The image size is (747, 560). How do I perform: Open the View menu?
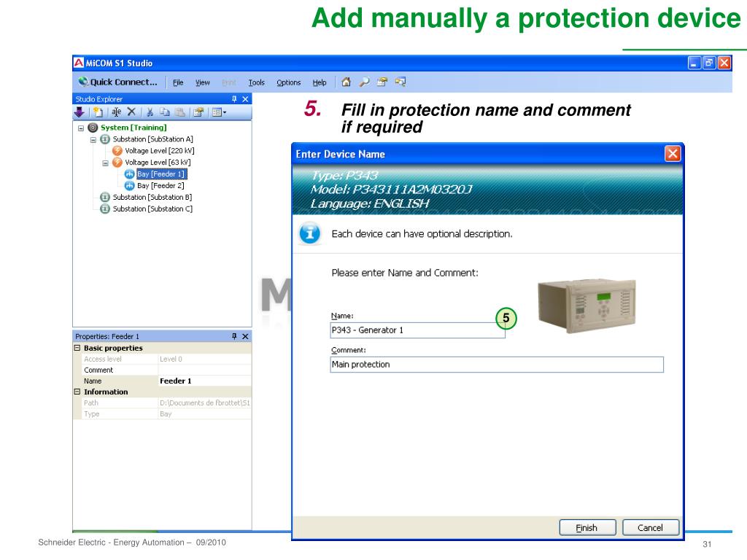[x=203, y=82]
